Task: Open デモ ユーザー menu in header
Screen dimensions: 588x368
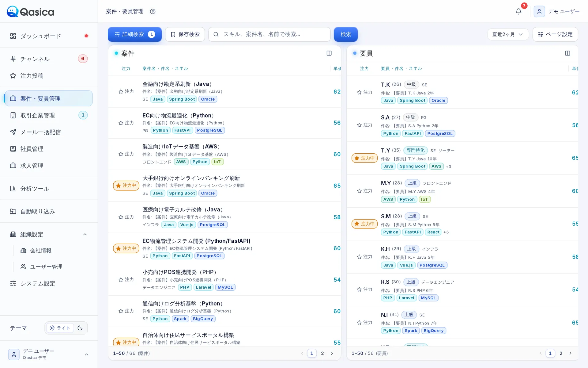Action: 557,11
